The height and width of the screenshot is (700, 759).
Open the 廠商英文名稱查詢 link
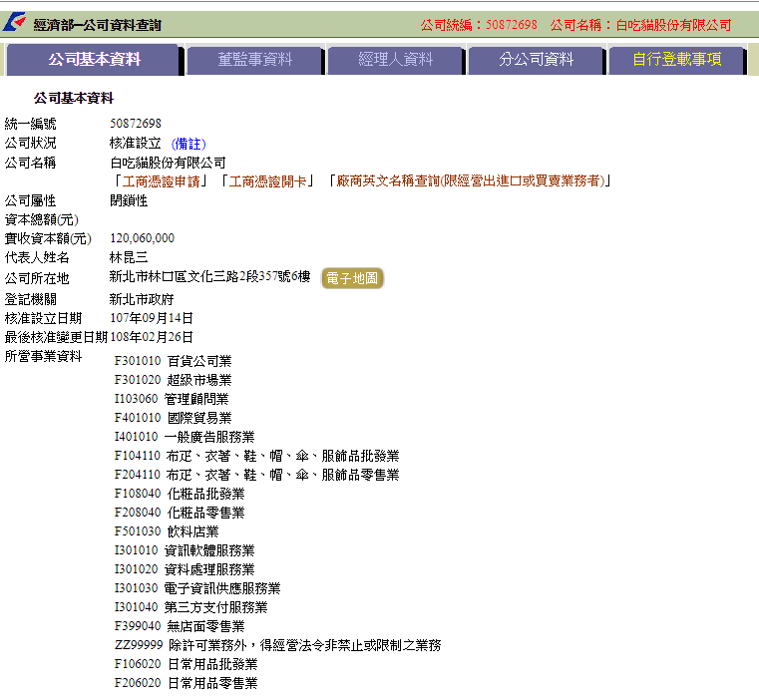point(471,181)
